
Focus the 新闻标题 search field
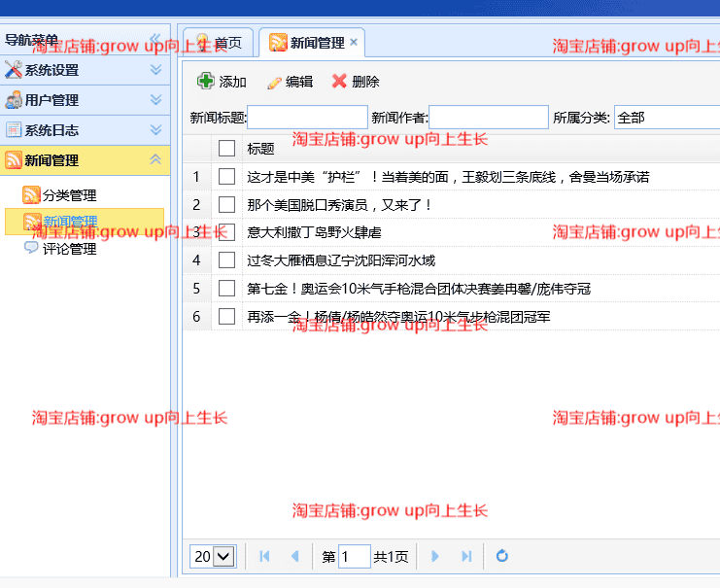308,118
